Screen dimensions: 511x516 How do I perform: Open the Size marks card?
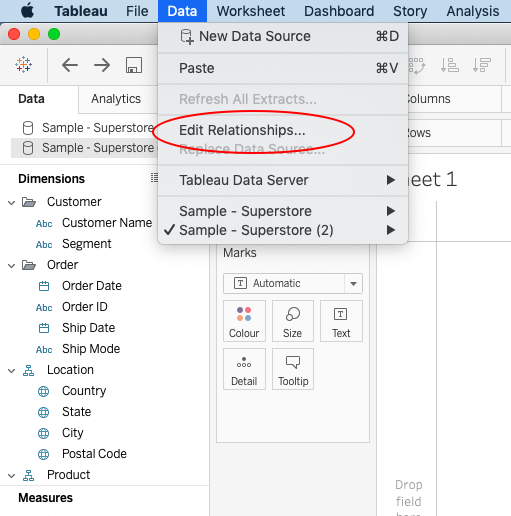coord(293,321)
